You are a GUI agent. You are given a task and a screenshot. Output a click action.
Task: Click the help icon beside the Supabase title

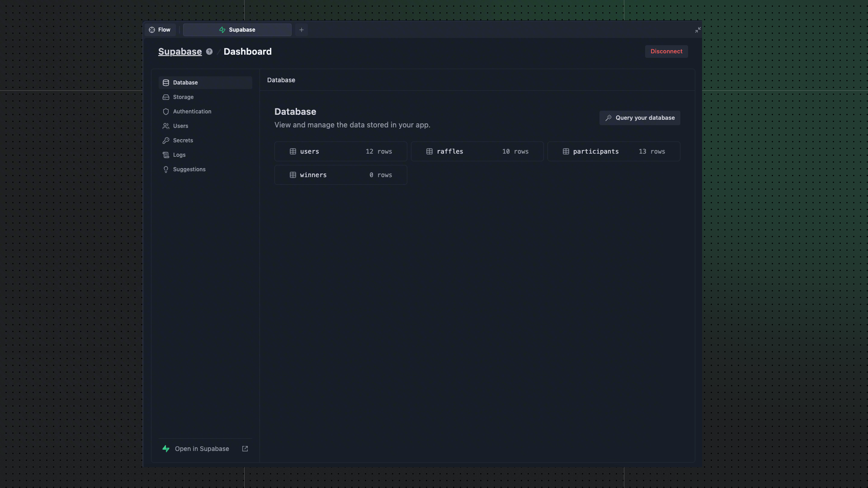click(209, 52)
